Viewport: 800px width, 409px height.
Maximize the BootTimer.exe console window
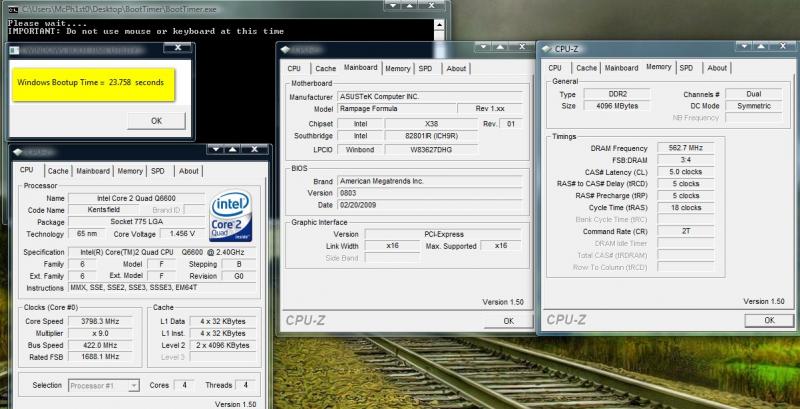[x=409, y=5]
